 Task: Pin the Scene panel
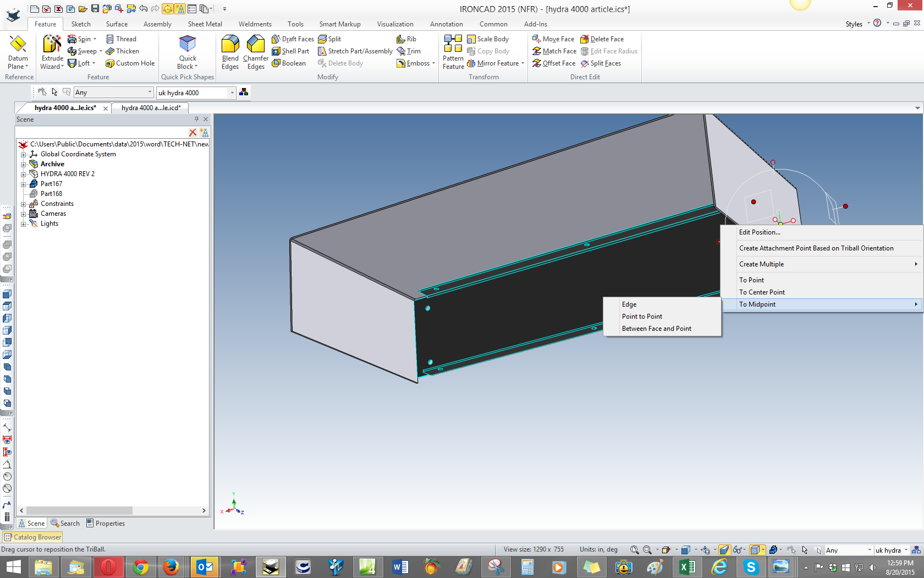(196, 119)
